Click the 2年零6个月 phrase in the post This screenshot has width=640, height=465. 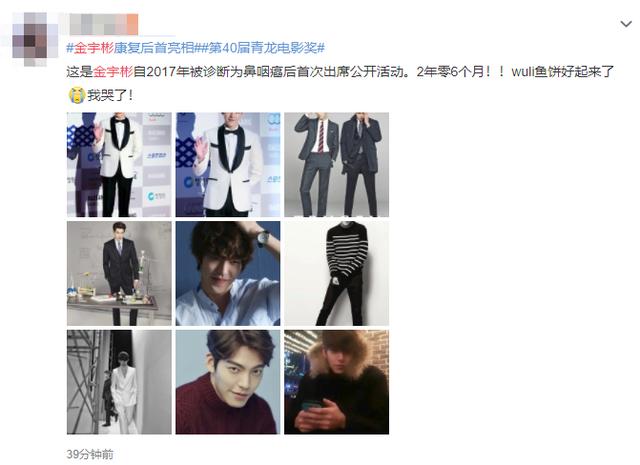(450, 72)
